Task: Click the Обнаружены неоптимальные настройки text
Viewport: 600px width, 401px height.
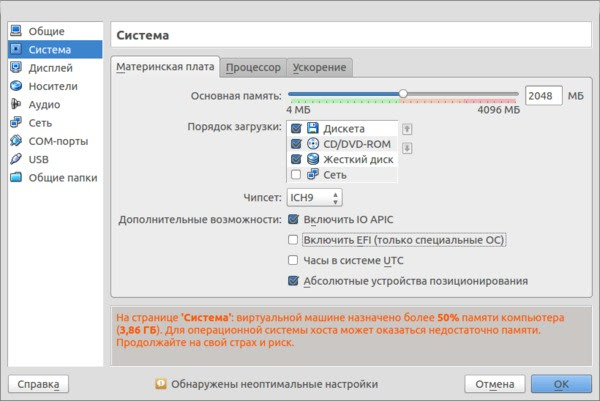Action: pos(274,384)
